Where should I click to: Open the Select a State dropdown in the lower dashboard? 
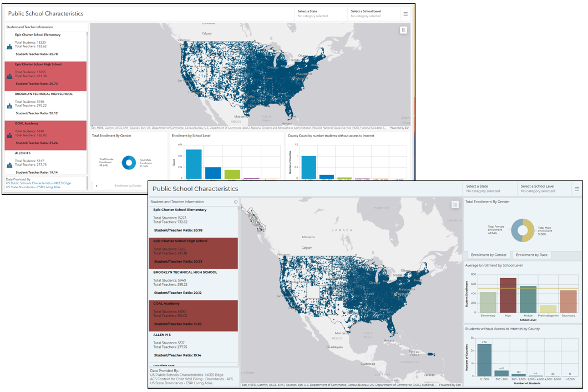tap(490, 189)
